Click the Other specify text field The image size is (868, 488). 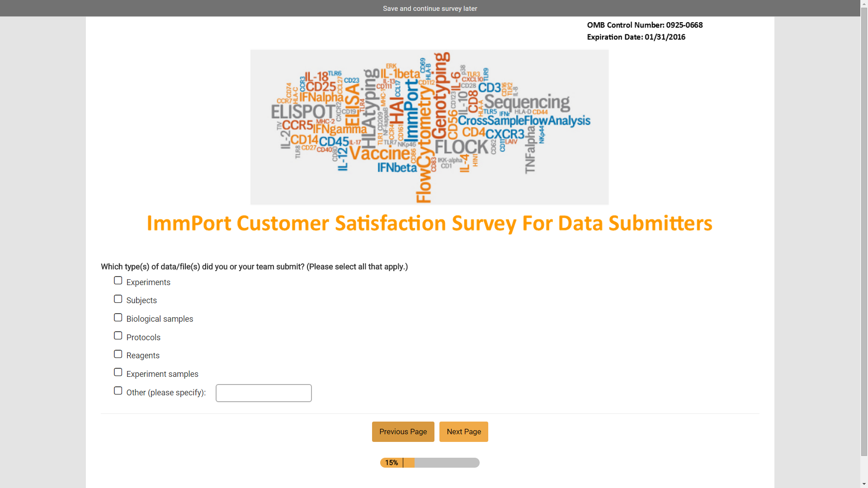pyautogui.click(x=264, y=393)
